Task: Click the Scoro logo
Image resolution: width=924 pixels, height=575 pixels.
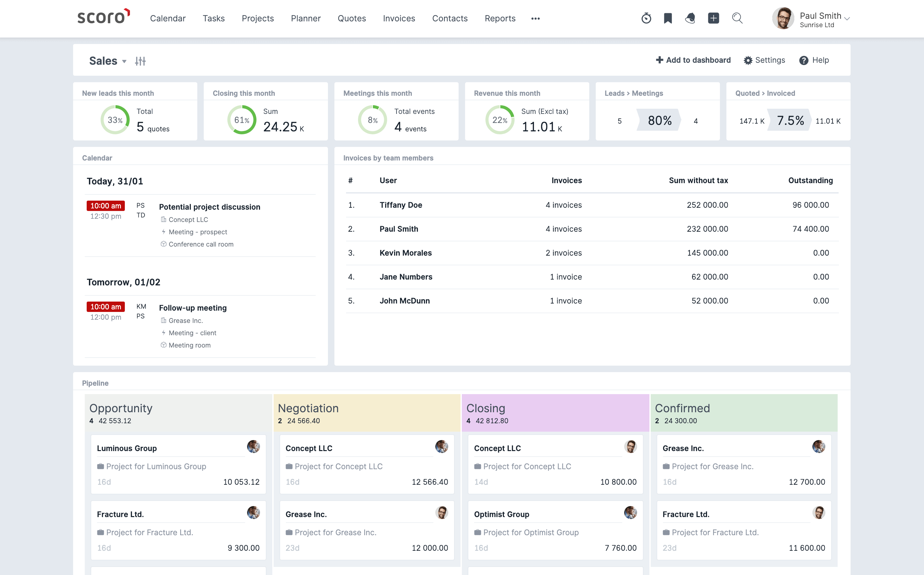Action: click(x=103, y=17)
